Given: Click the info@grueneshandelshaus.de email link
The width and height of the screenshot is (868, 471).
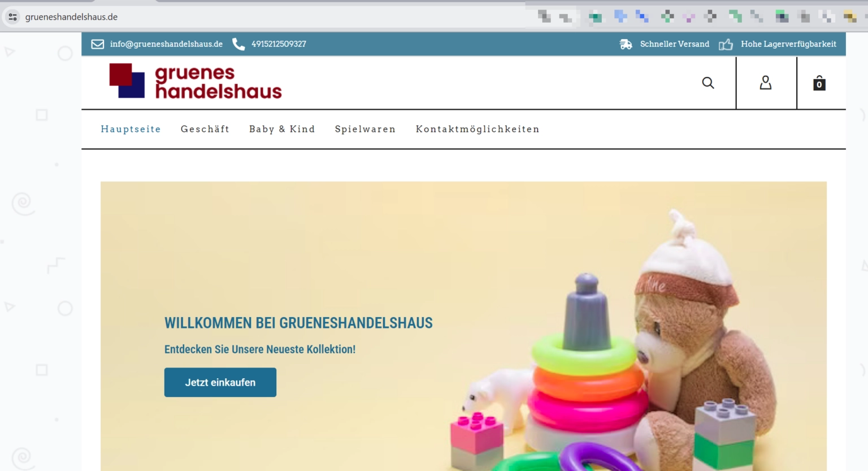Looking at the screenshot, I should [166, 44].
